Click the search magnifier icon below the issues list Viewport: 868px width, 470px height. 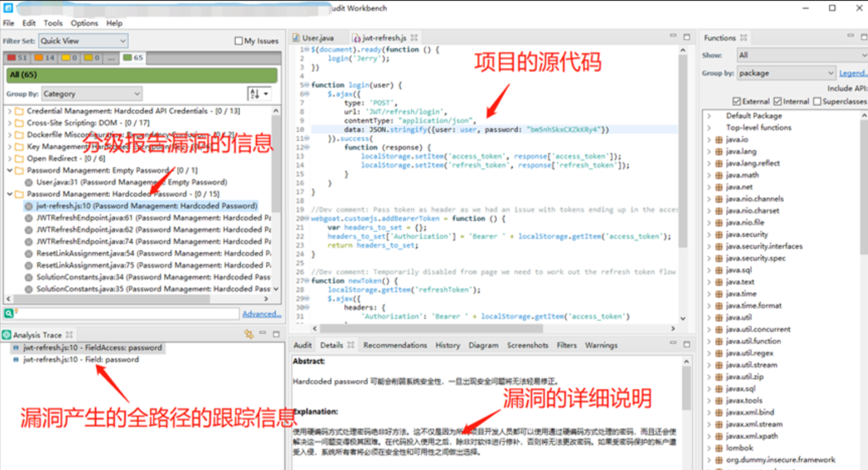[x=9, y=314]
